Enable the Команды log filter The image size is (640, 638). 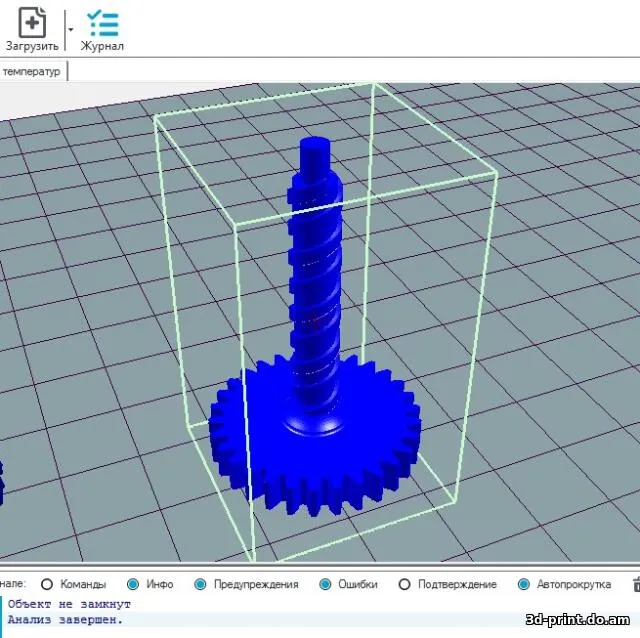[47, 584]
